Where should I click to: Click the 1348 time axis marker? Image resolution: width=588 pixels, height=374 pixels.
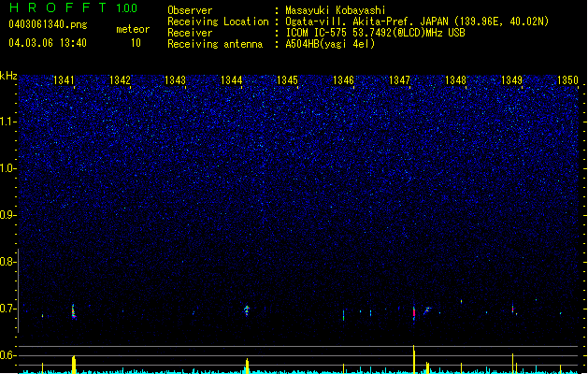pos(455,80)
